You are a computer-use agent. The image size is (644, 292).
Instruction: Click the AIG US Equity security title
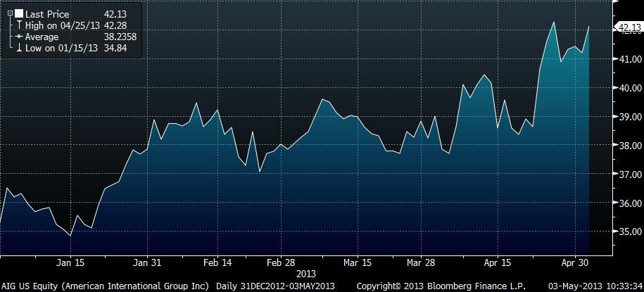[x=106, y=286]
